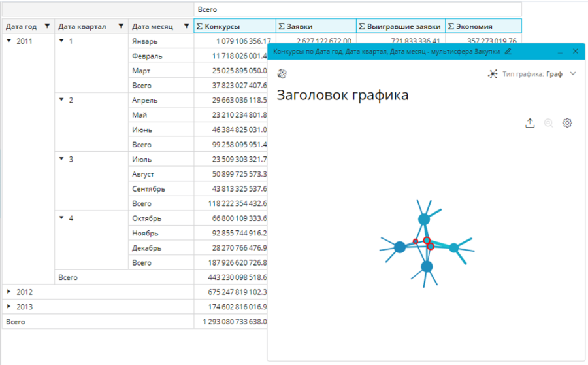Open the filter for 'Дата месяц' column

pyautogui.click(x=186, y=27)
